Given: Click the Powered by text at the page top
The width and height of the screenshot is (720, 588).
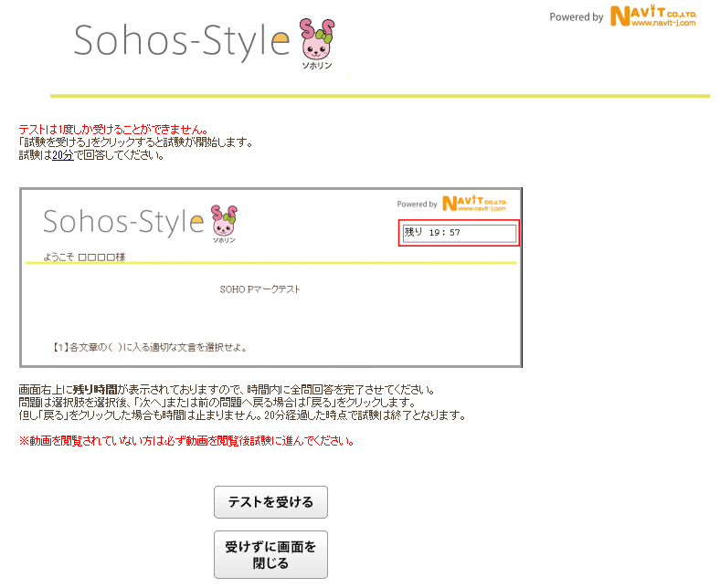Looking at the screenshot, I should pyautogui.click(x=577, y=17).
